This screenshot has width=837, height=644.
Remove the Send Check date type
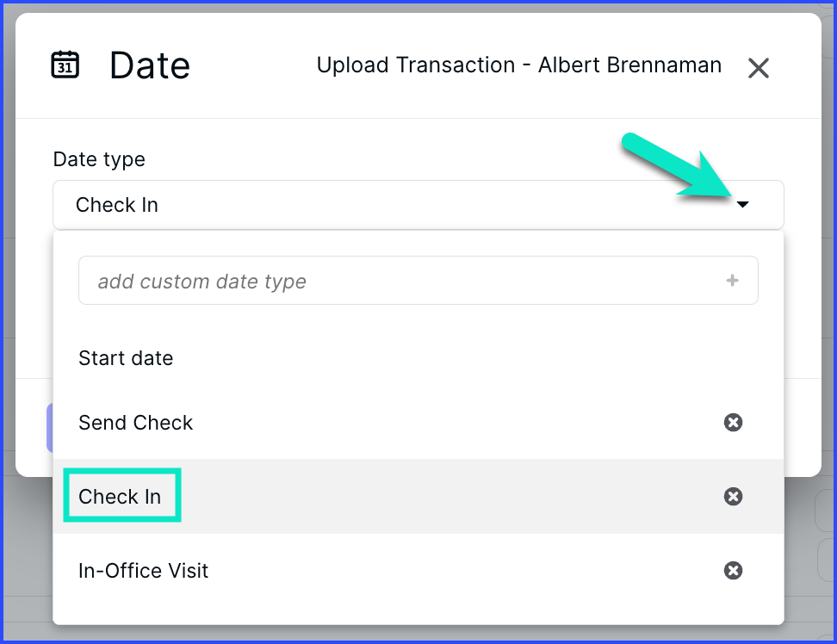click(733, 422)
